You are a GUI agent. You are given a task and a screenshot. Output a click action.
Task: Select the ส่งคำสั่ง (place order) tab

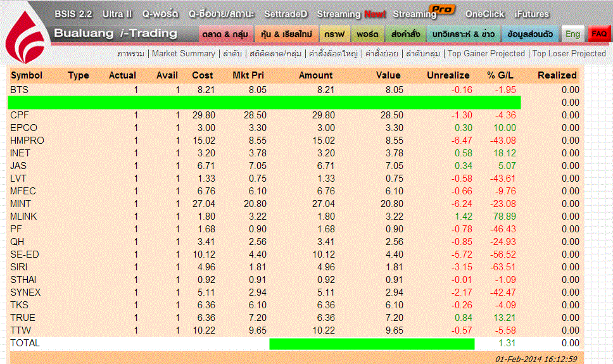[x=403, y=34]
